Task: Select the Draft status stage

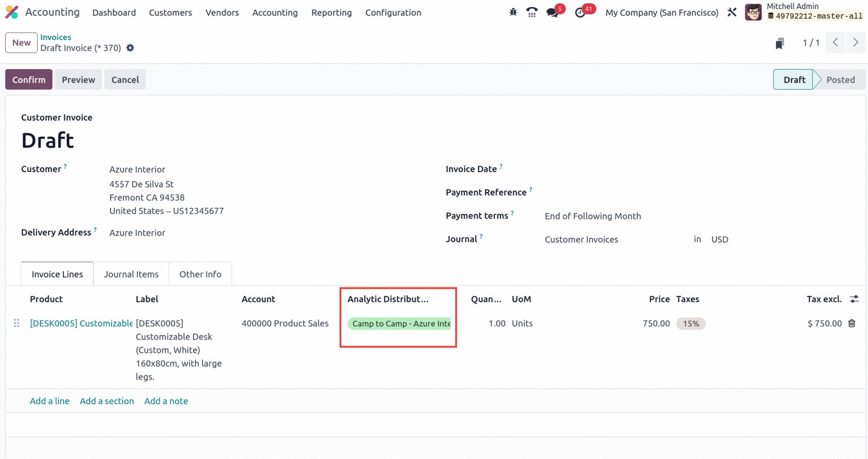Action: pyautogui.click(x=794, y=79)
